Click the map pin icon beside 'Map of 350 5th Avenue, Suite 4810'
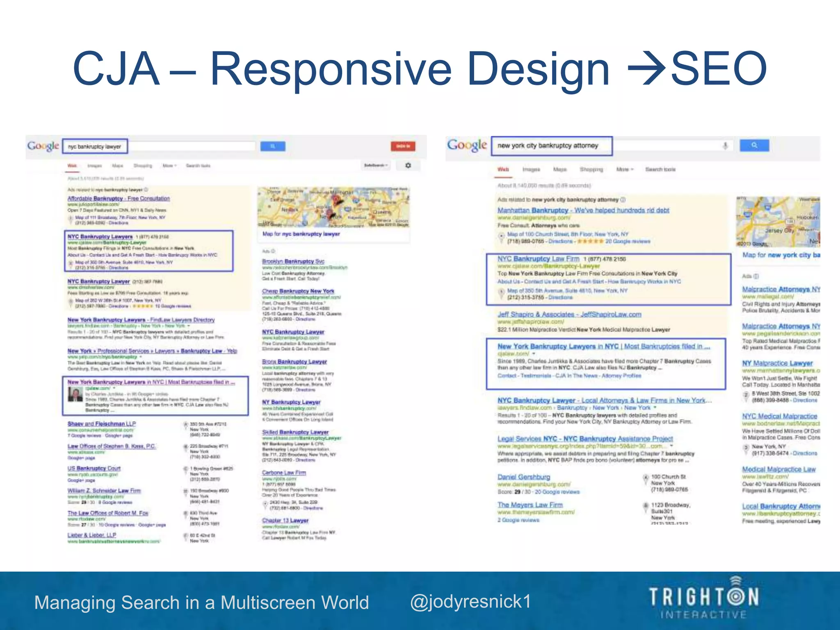The height and width of the screenshot is (630, 840). 501,292
